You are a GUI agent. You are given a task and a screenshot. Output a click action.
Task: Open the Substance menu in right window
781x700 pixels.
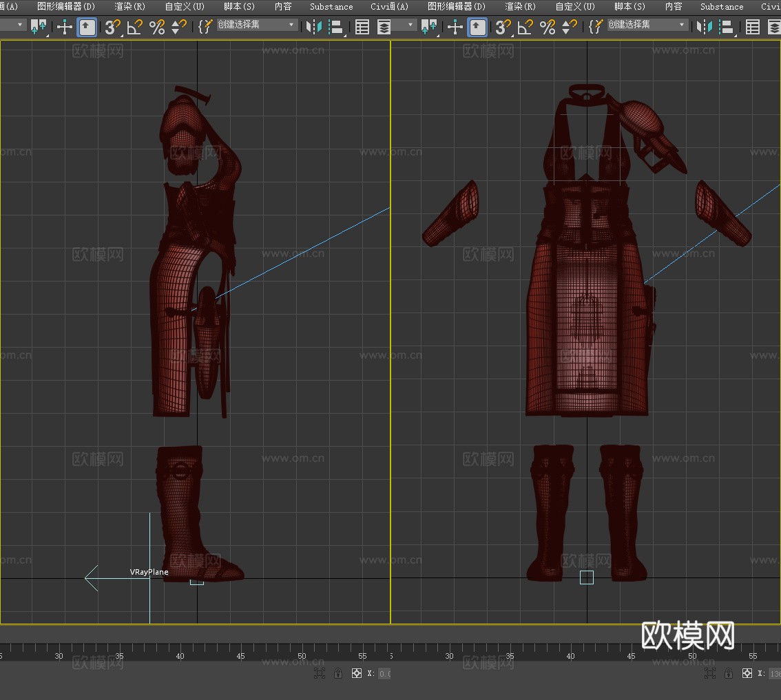click(x=722, y=6)
